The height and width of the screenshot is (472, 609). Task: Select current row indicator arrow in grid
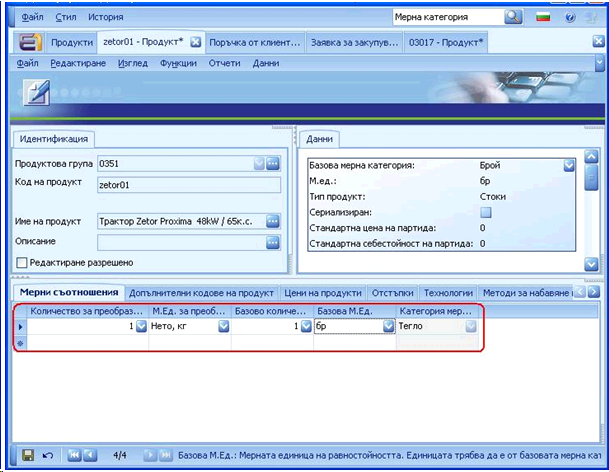coord(20,327)
